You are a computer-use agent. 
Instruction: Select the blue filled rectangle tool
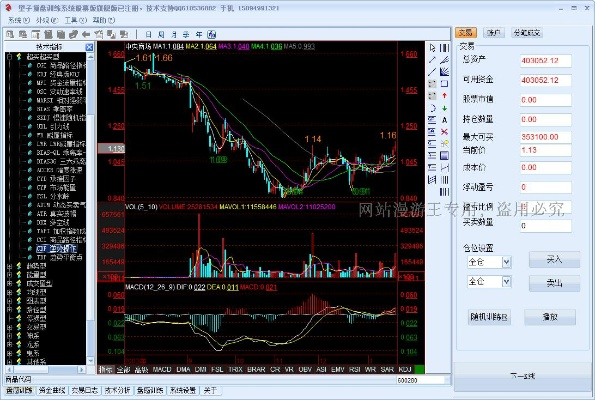444,156
